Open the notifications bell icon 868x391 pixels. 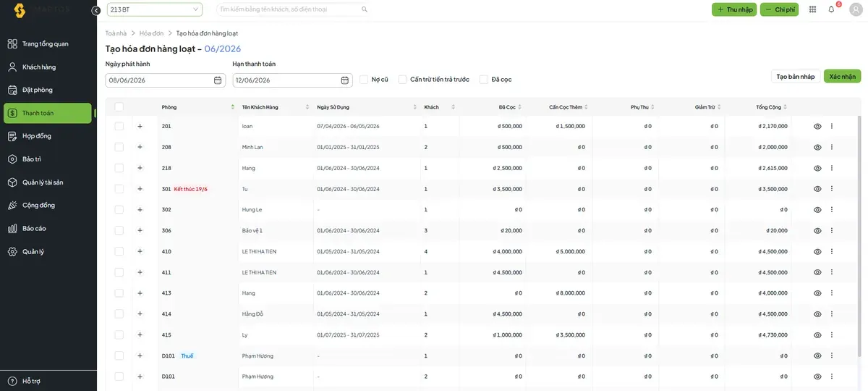click(831, 9)
